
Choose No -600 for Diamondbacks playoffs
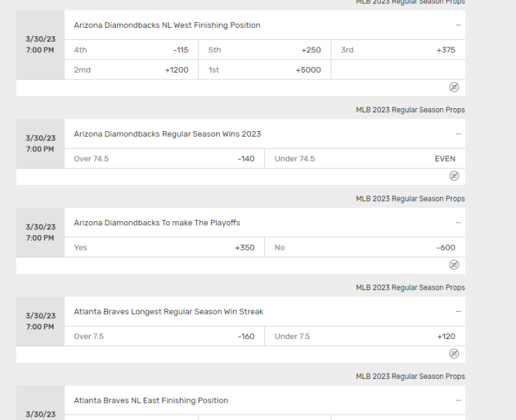pos(365,248)
